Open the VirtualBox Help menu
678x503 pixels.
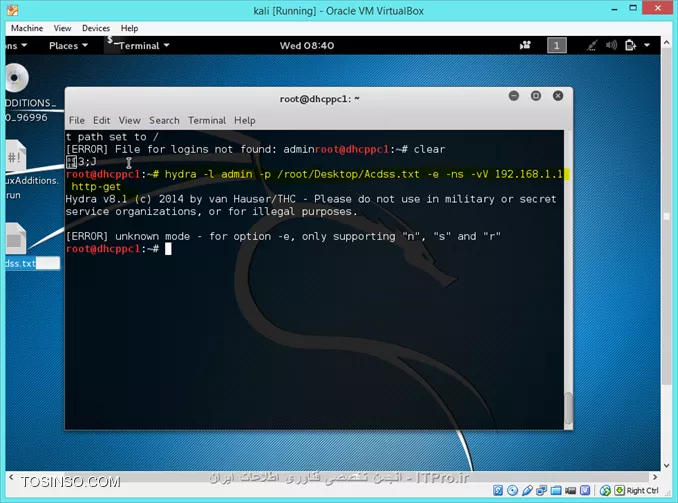coord(129,28)
